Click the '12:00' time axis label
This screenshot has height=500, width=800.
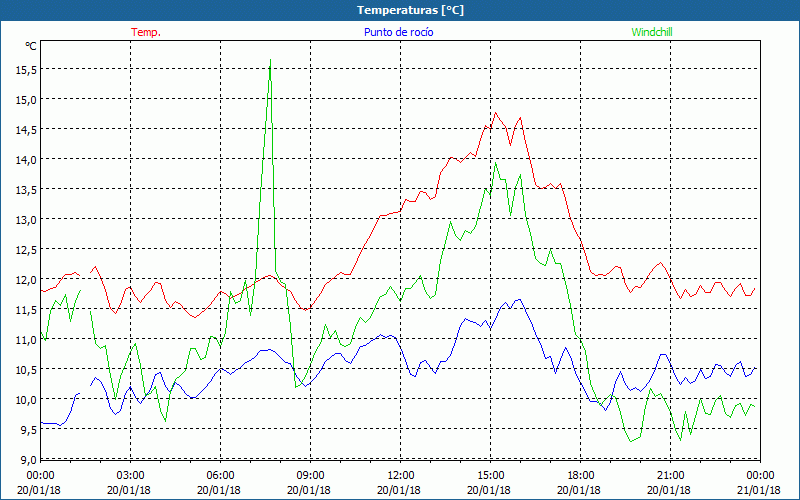click(x=401, y=476)
